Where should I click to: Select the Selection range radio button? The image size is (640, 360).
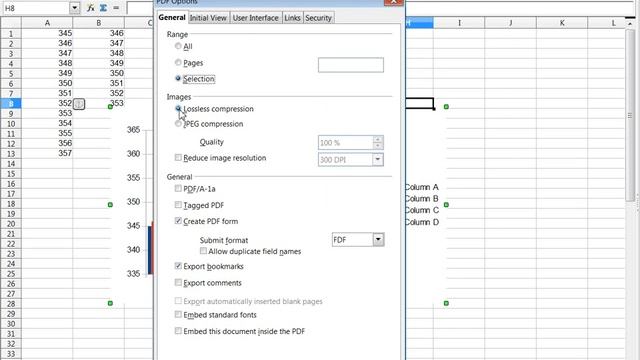[x=178, y=78]
